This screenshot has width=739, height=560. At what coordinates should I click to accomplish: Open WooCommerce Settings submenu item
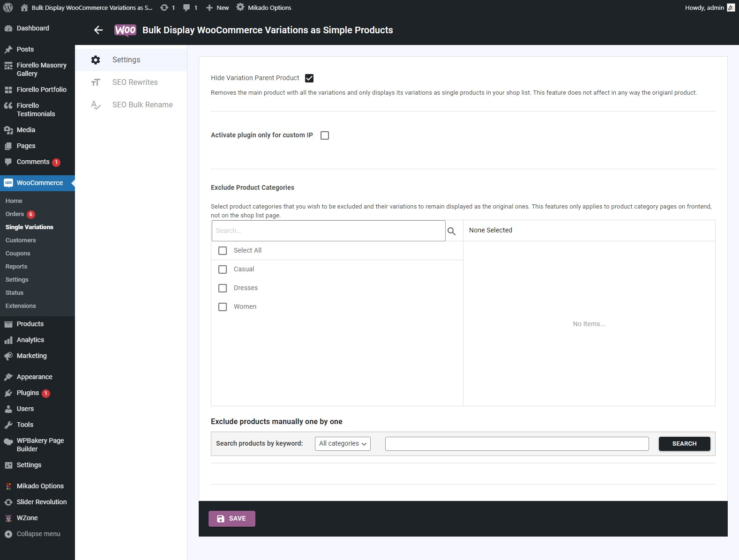click(x=17, y=280)
